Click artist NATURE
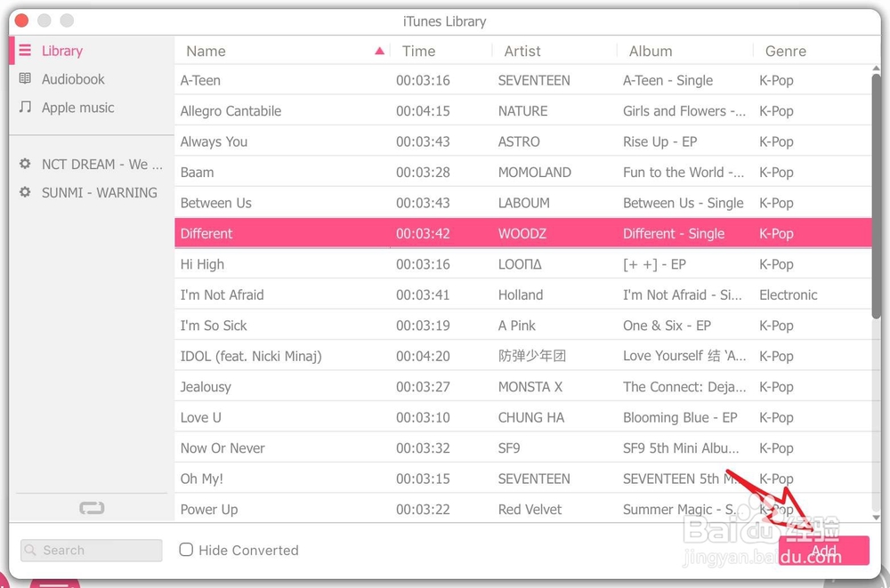The width and height of the screenshot is (890, 588). 522,110
